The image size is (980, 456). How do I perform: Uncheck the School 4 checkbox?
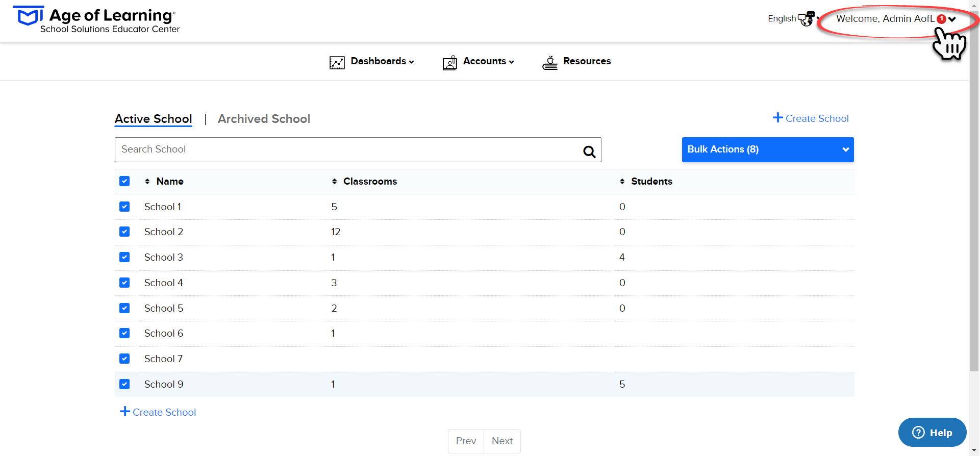tap(124, 283)
